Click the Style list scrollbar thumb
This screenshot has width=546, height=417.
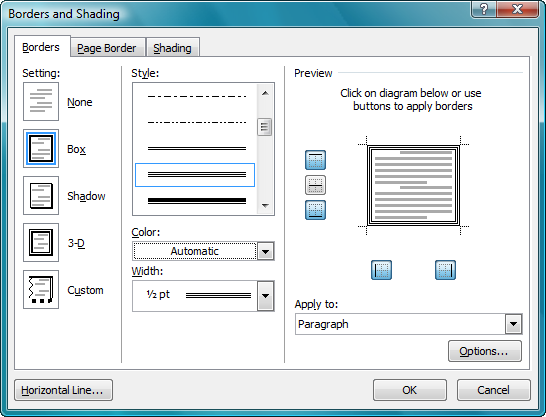click(265, 127)
